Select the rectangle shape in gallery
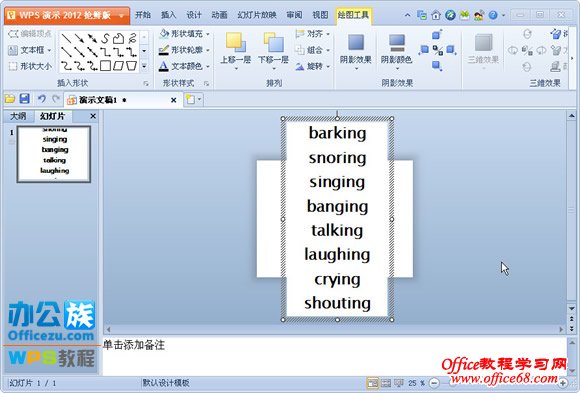Screen dimensions: 580x393 (x=106, y=66)
